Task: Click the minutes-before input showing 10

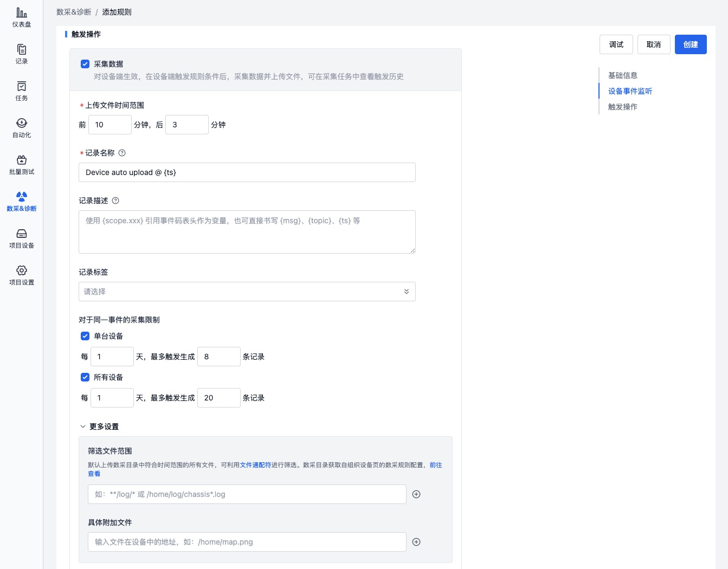Action: pos(110,125)
